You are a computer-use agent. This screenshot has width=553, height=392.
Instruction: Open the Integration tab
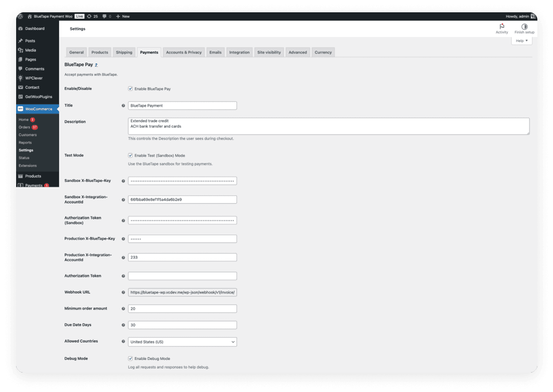click(239, 52)
